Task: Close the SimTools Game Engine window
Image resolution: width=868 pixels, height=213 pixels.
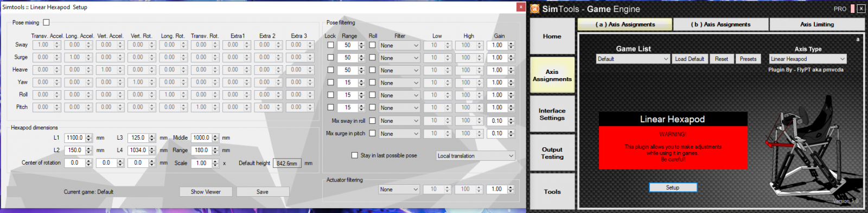Action: (861, 9)
